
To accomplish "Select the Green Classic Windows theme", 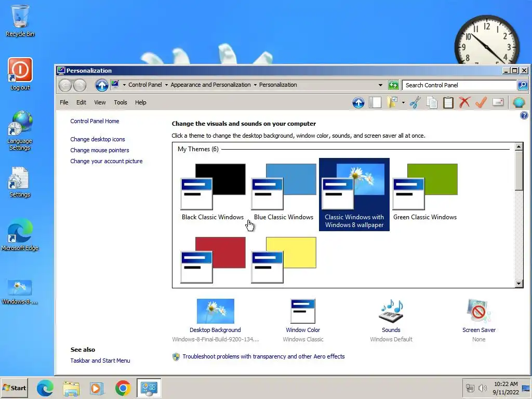I will [425, 192].
